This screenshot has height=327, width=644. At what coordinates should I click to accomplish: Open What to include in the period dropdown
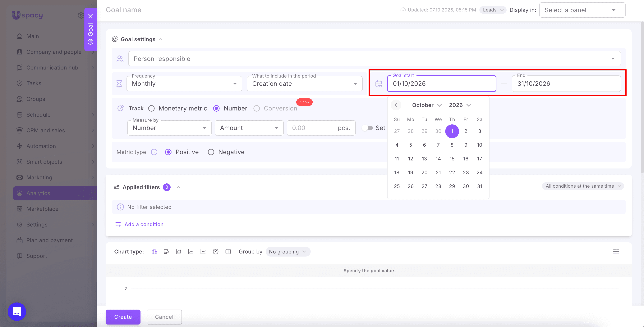point(305,84)
